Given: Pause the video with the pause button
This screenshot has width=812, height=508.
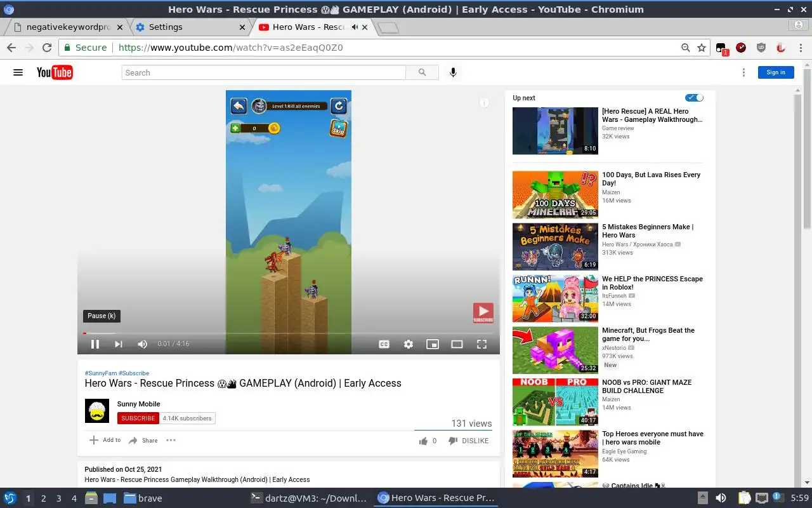Looking at the screenshot, I should tap(95, 344).
